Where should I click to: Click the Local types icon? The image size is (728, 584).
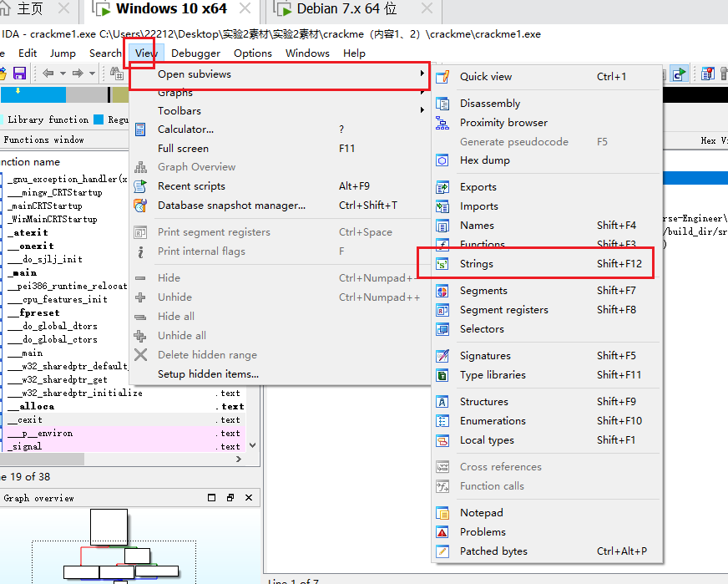pos(442,440)
